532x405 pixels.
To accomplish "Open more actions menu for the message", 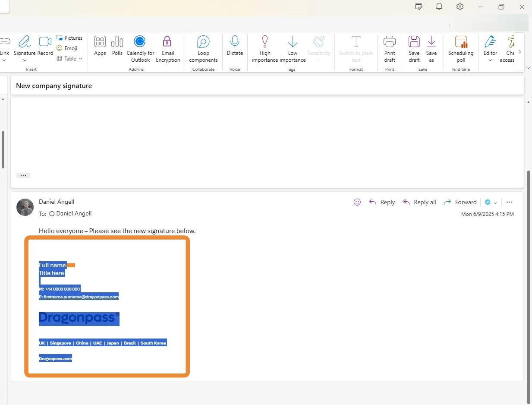I will click(510, 202).
